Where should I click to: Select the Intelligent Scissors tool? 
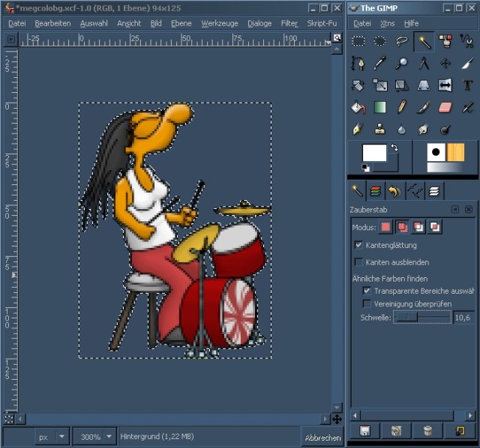pyautogui.click(x=467, y=41)
